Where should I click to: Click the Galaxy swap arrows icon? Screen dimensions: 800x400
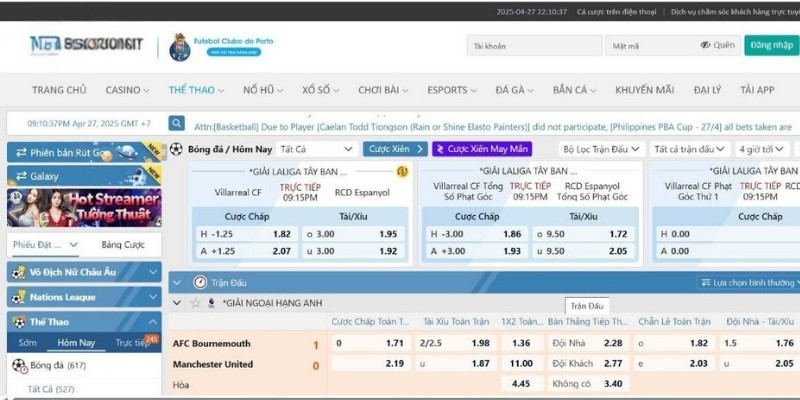coord(18,175)
